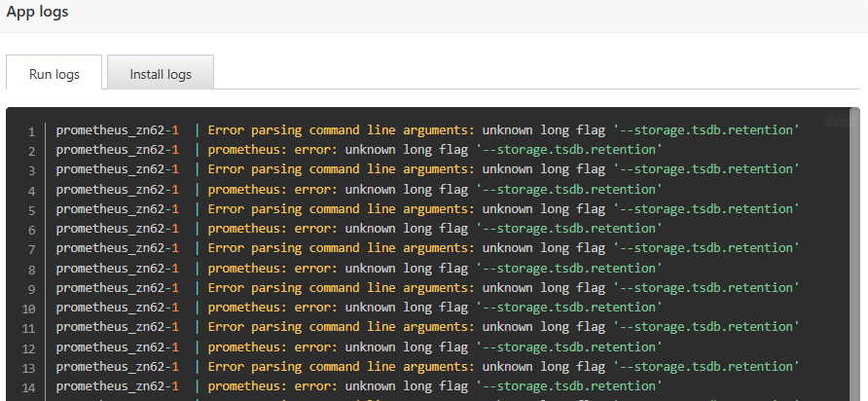Select log line 4 prometheus error text
This screenshot has height=401, width=868.
point(435,190)
